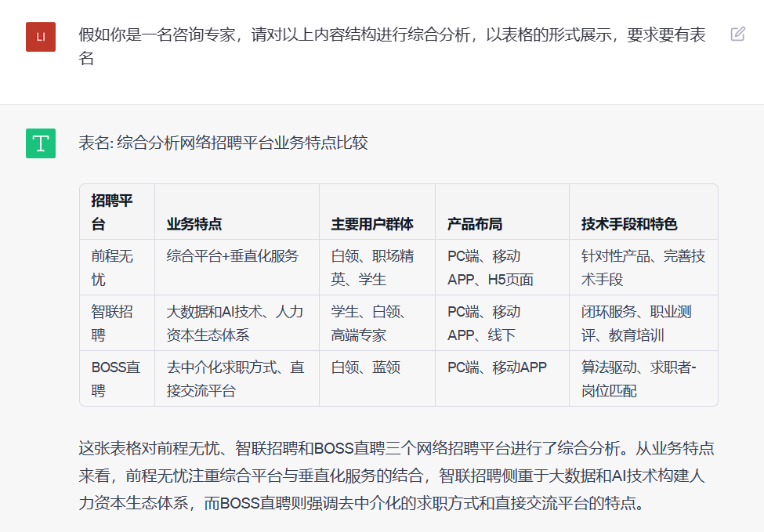Click the 学生、白领、高端专家 cell
This screenshot has width=764, height=532.
377,323
